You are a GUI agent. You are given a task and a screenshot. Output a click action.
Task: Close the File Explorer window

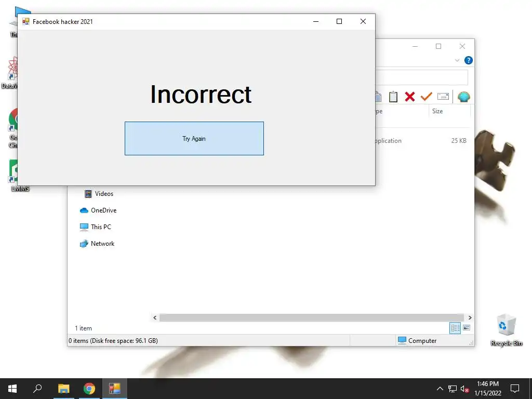462,46
